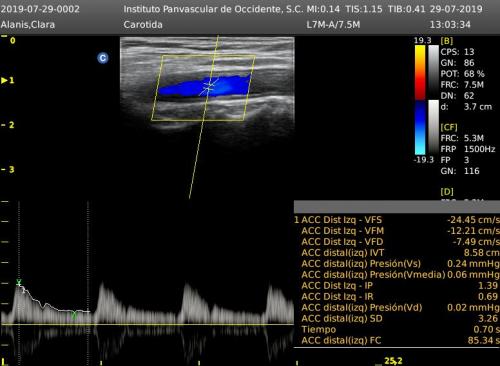The height and width of the screenshot is (366, 500).
Task: Select the [D] Doppler parameter header
Action: tap(447, 192)
